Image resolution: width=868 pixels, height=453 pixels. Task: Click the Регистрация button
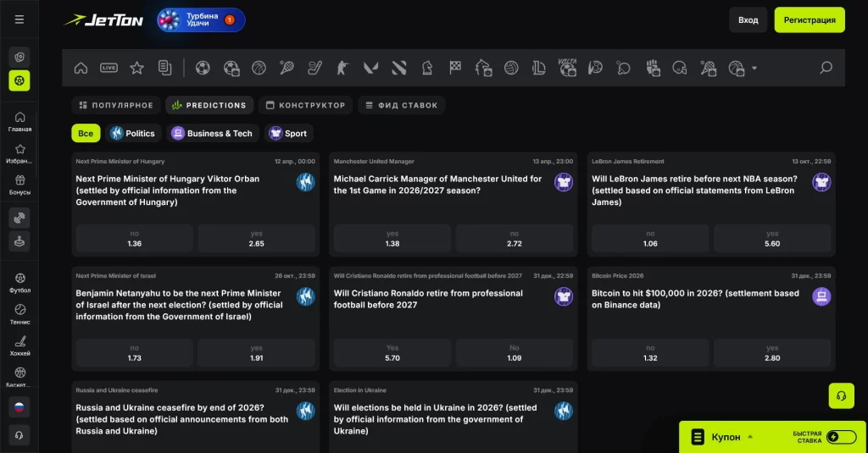809,19
